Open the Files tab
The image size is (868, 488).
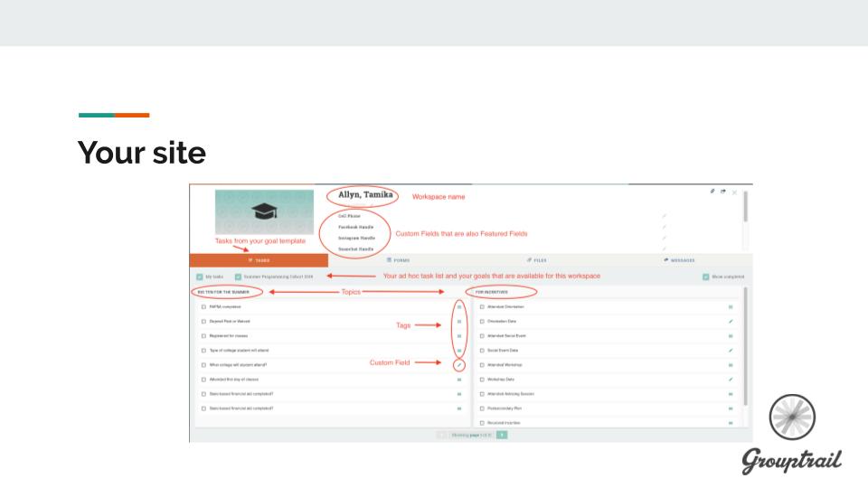coord(537,260)
